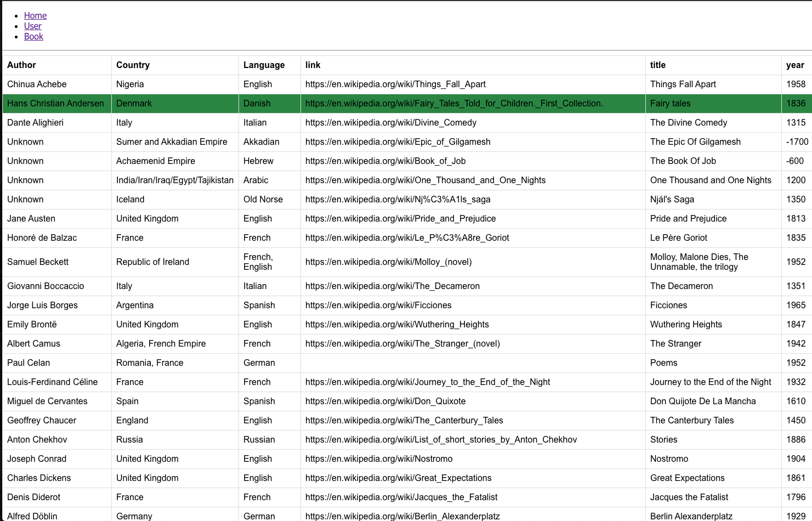Click the Old Norse language cell
The width and height of the screenshot is (812, 521).
click(x=270, y=200)
